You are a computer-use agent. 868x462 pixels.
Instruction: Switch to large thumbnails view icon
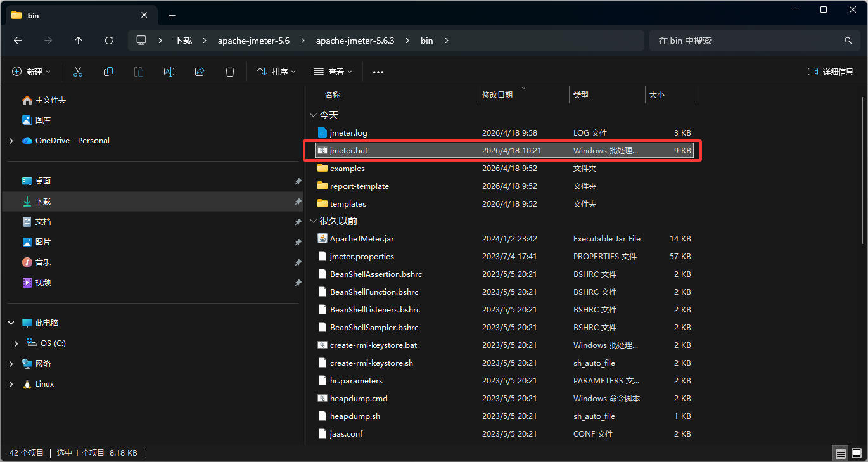[x=856, y=453]
